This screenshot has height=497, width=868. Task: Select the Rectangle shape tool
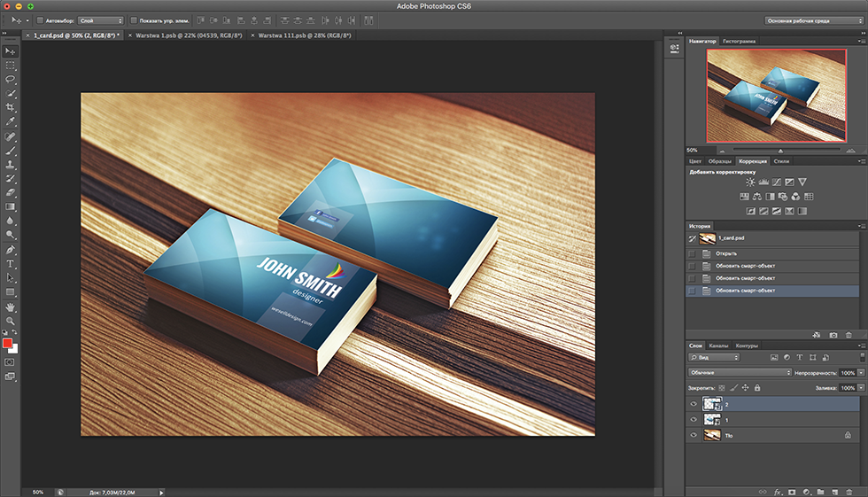(x=11, y=291)
